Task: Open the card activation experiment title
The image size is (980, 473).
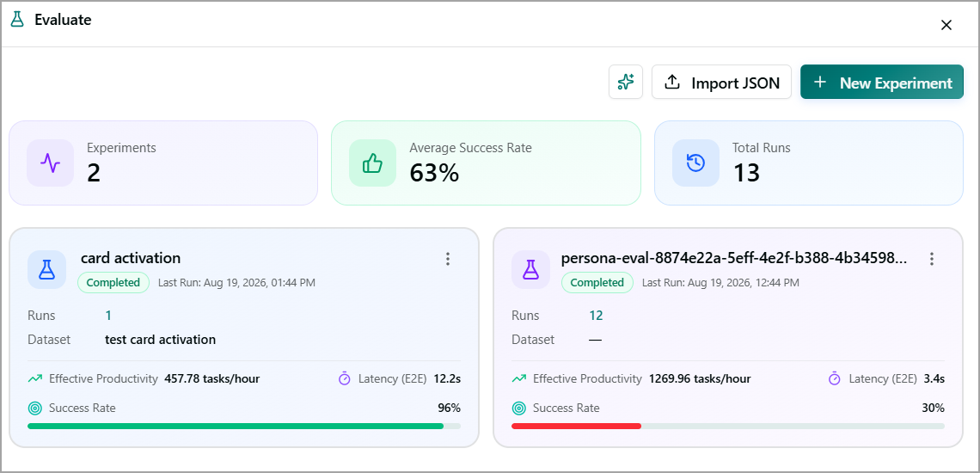Action: coord(131,258)
